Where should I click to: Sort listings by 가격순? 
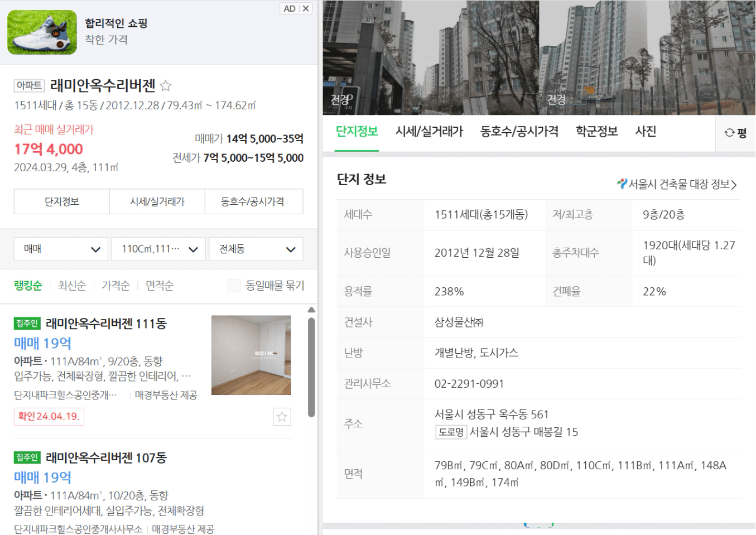[x=115, y=286]
